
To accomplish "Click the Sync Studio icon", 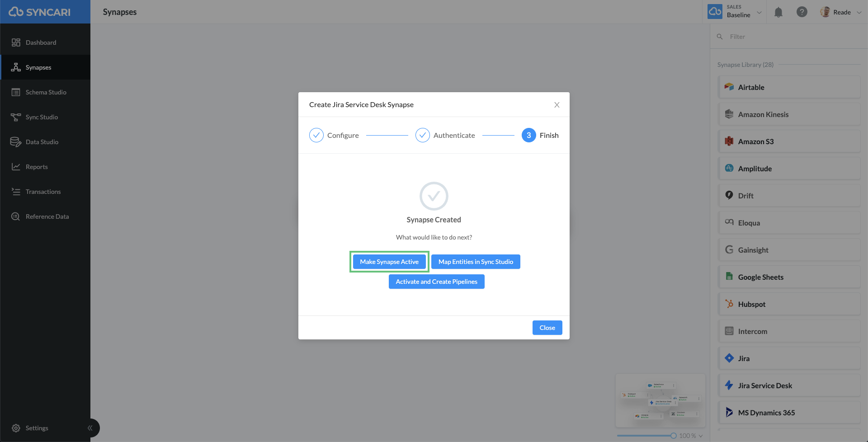I will [x=16, y=117].
